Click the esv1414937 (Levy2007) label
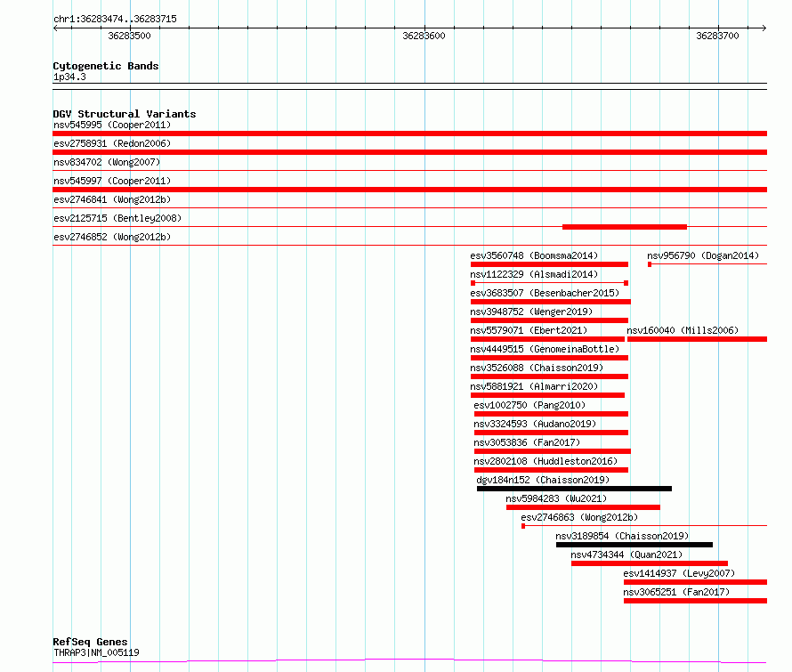The width and height of the screenshot is (792, 672). click(x=679, y=573)
